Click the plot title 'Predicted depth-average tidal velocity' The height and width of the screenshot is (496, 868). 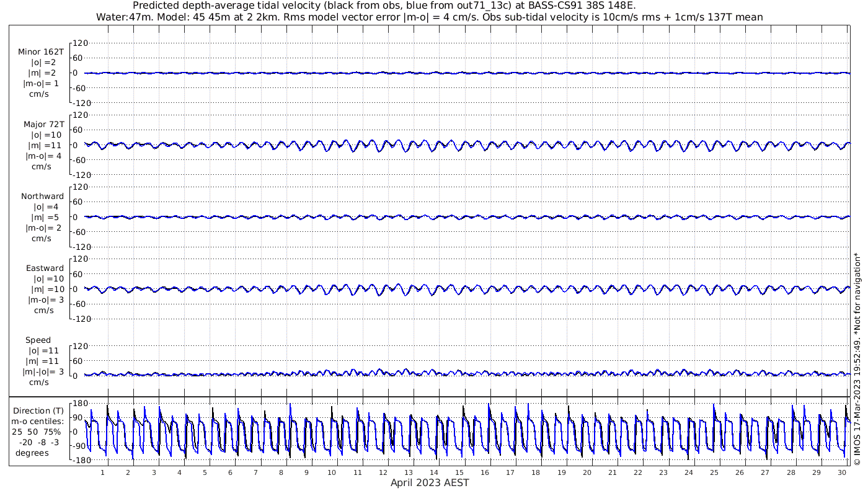pos(384,6)
